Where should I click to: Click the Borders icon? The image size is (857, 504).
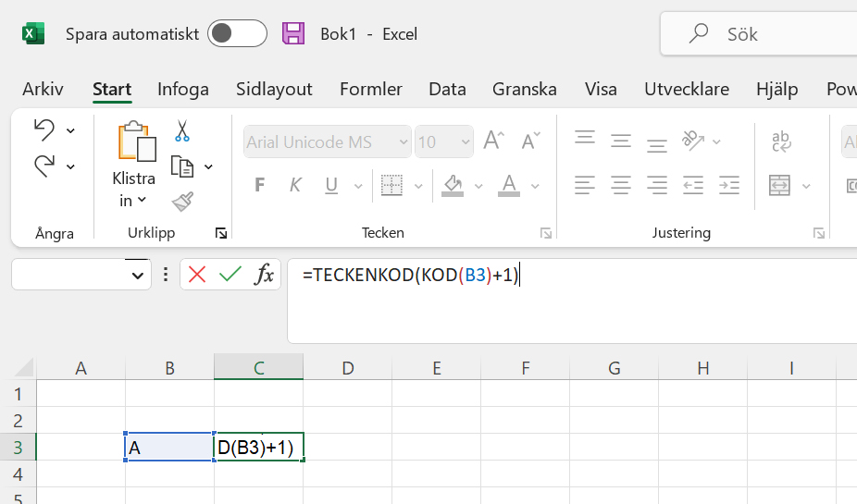click(391, 185)
